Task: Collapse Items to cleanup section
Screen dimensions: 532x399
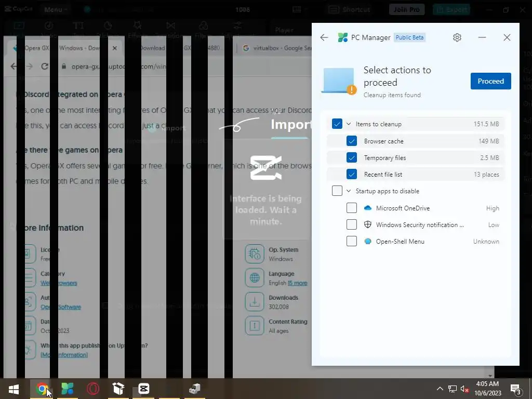Action: click(x=349, y=124)
